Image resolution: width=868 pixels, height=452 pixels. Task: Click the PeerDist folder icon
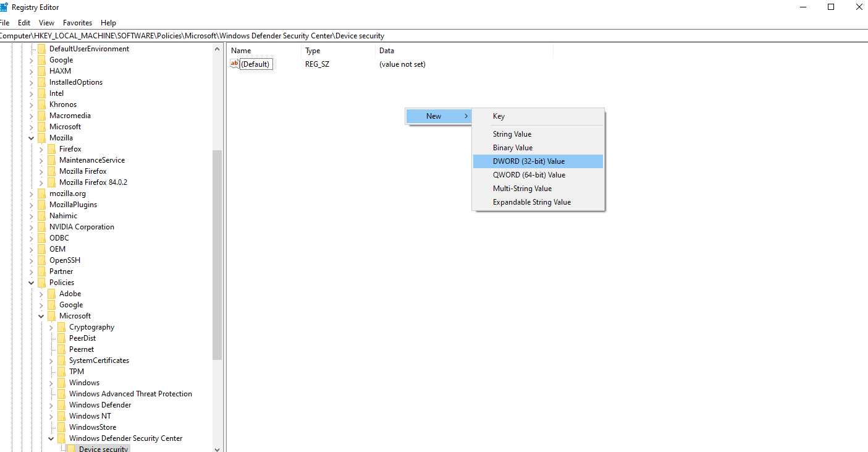click(x=61, y=338)
